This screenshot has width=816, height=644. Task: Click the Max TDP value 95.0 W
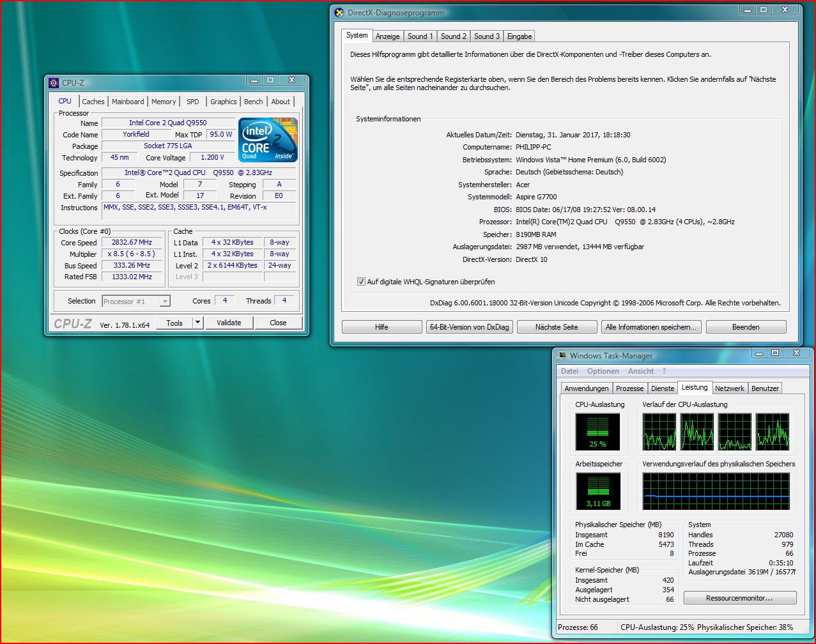coord(221,134)
